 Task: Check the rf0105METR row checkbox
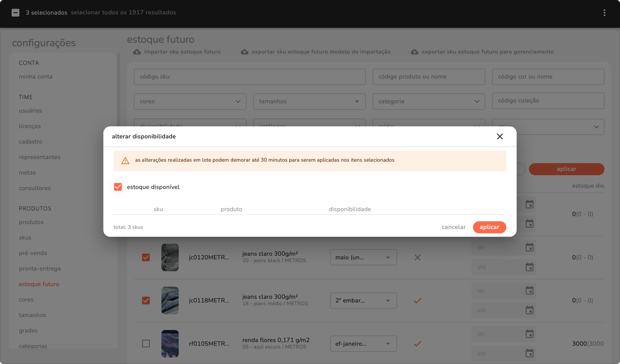tap(146, 344)
